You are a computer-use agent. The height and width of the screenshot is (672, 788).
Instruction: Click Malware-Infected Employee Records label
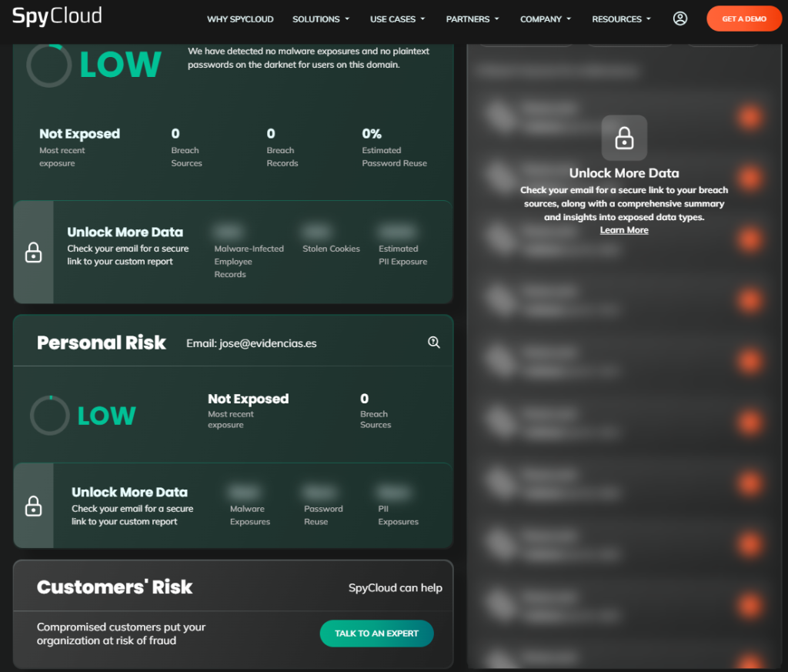(249, 262)
